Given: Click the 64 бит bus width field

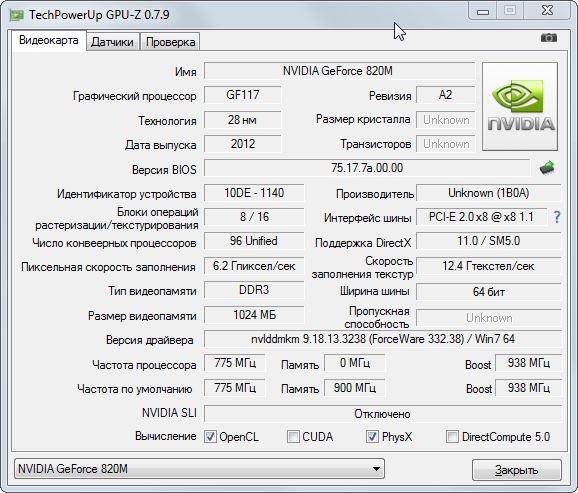Looking at the screenshot, I should [x=488, y=292].
